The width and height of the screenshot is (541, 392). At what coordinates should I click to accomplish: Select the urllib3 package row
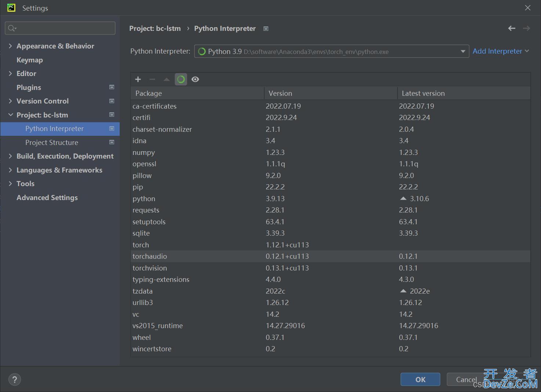tap(331, 302)
